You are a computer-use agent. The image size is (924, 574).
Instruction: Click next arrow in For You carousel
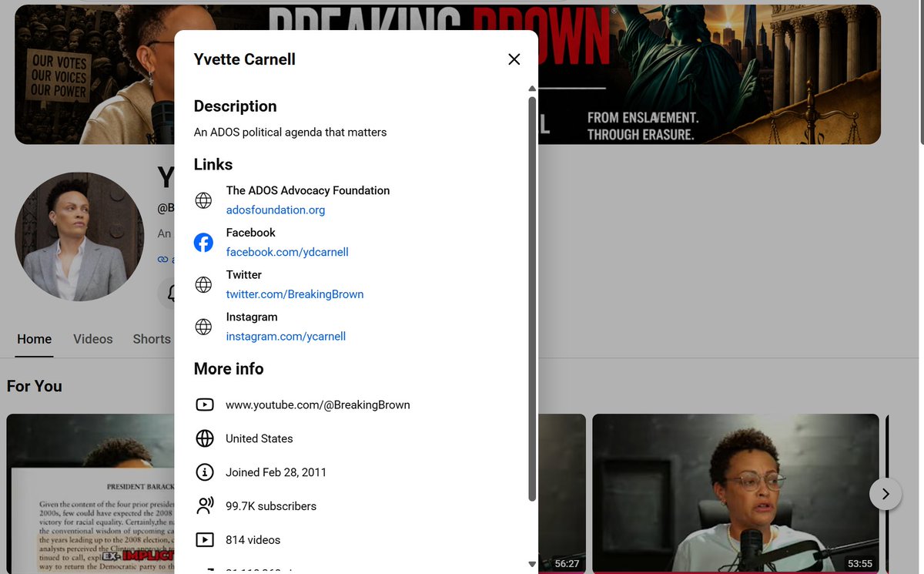(x=885, y=494)
